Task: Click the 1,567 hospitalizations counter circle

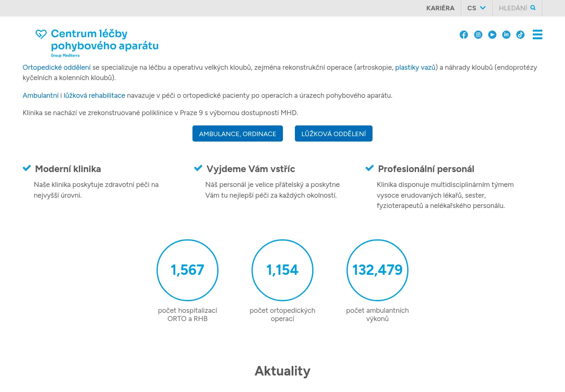Action: pos(188,270)
